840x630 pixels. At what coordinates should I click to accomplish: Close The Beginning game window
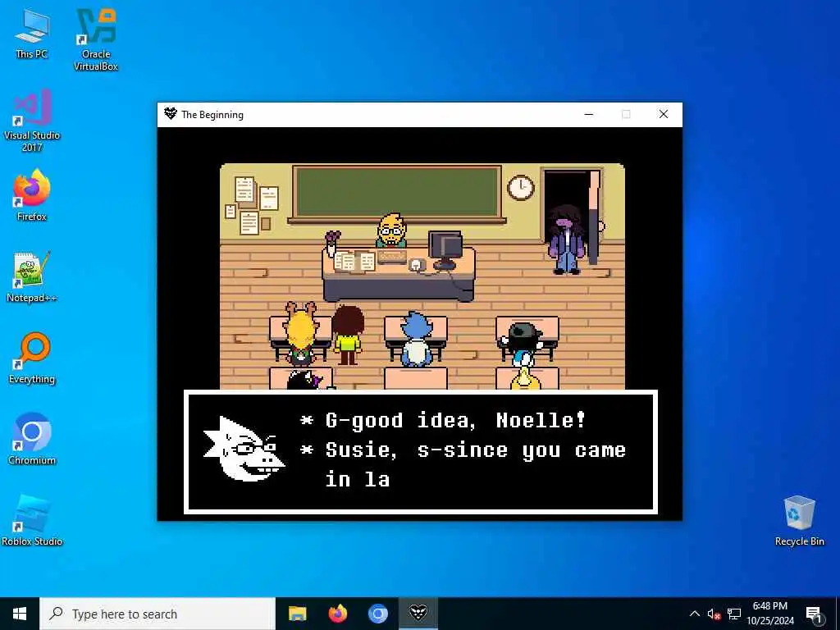[663, 114]
